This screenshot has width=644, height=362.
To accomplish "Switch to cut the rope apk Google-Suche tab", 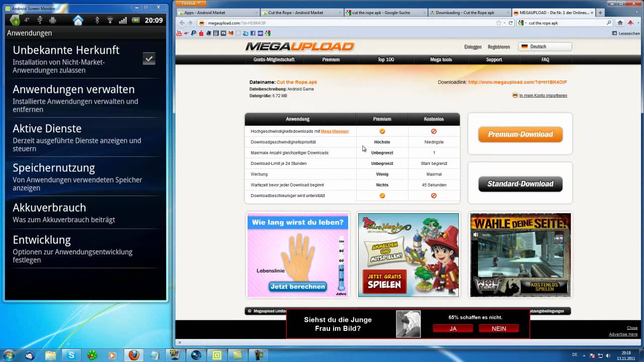I will [386, 13].
